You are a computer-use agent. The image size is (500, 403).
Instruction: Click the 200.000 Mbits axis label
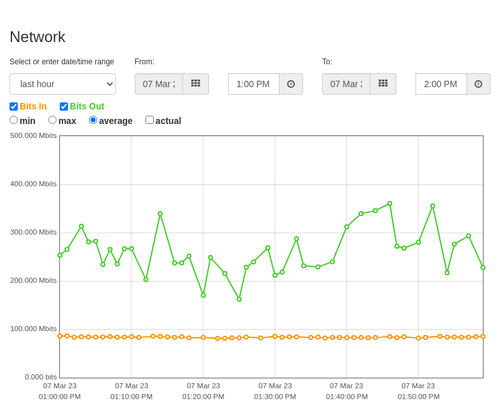[x=33, y=281]
